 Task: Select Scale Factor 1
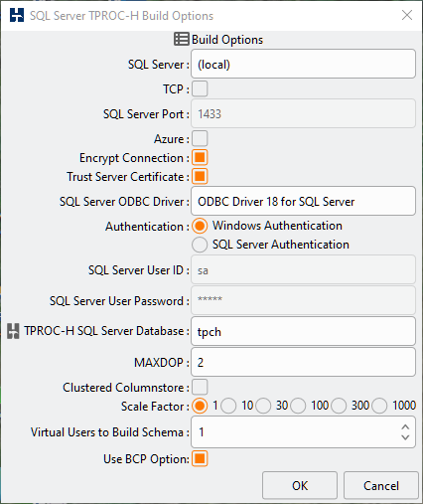(200, 406)
